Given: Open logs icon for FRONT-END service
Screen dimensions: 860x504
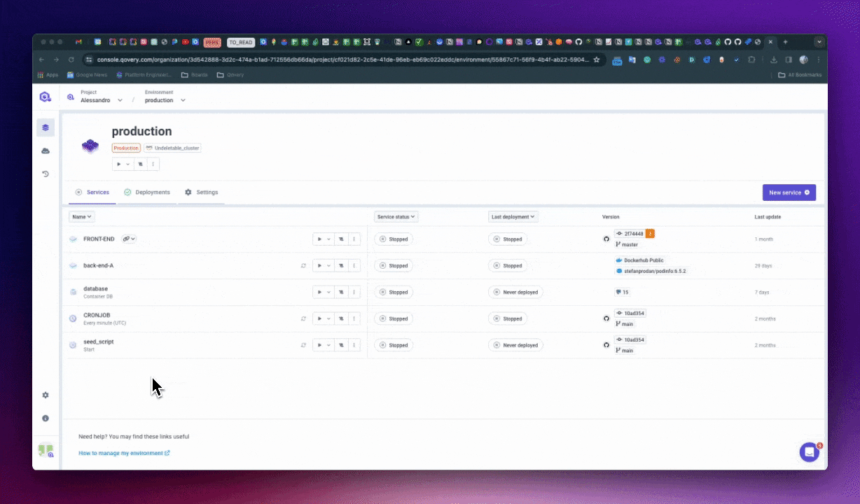Looking at the screenshot, I should [341, 239].
